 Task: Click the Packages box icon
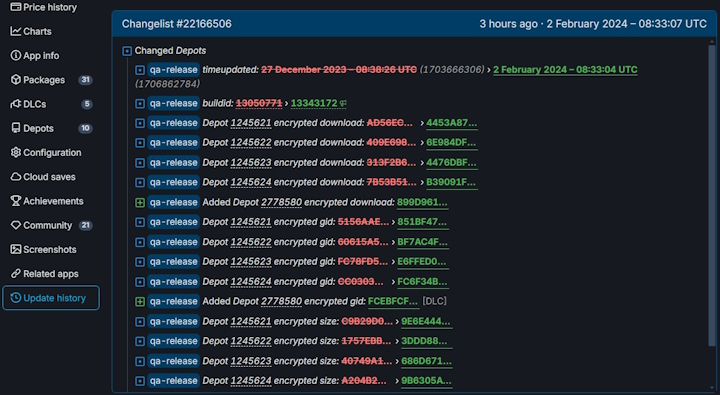[x=16, y=80]
